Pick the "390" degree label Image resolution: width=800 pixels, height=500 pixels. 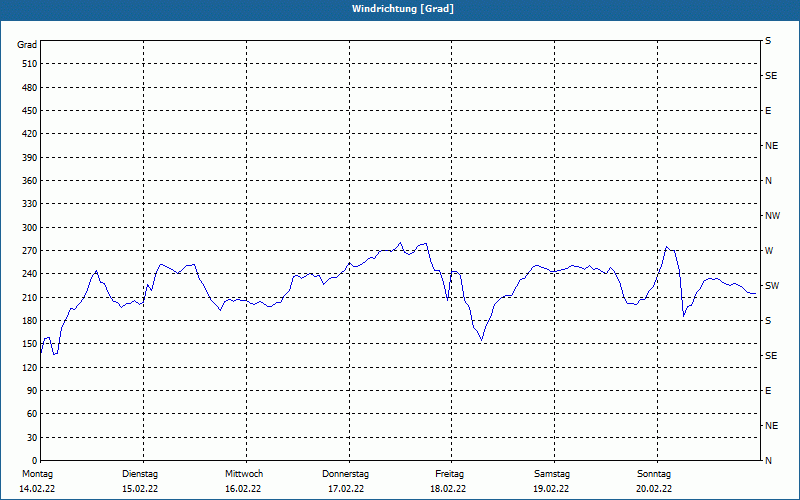(30, 158)
